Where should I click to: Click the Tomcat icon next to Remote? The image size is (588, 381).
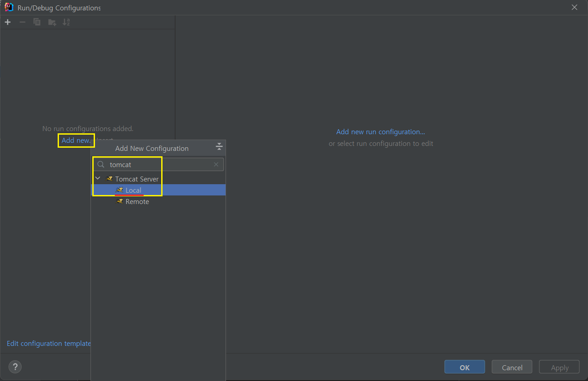click(119, 201)
